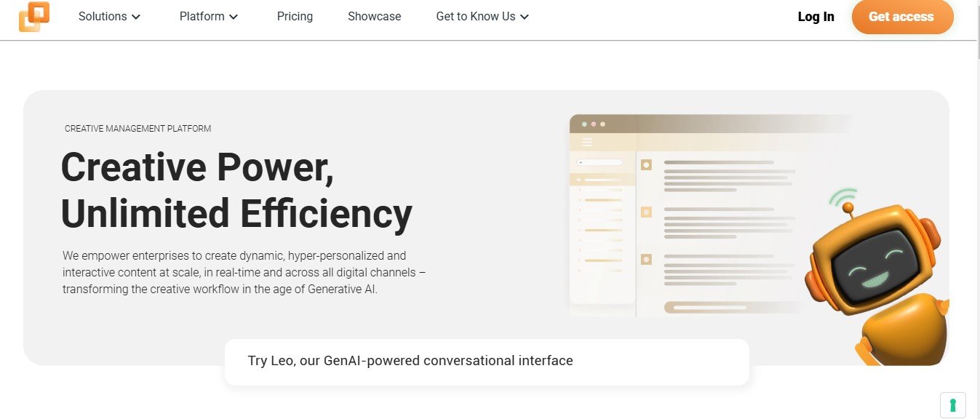Focus the Try Leo conversational input box
This screenshot has width=980, height=419.
(x=486, y=362)
